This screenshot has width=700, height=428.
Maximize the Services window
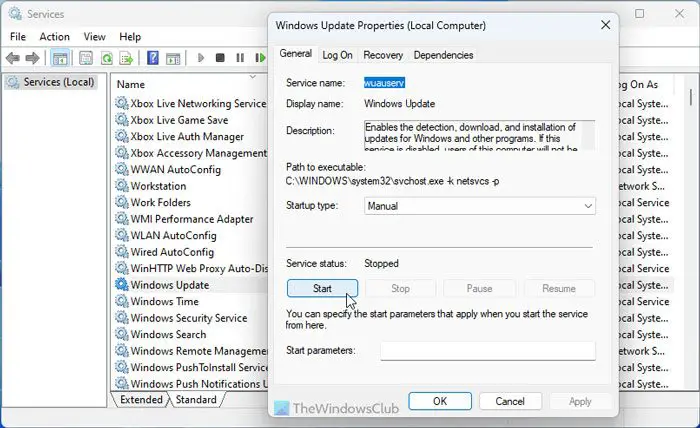639,14
